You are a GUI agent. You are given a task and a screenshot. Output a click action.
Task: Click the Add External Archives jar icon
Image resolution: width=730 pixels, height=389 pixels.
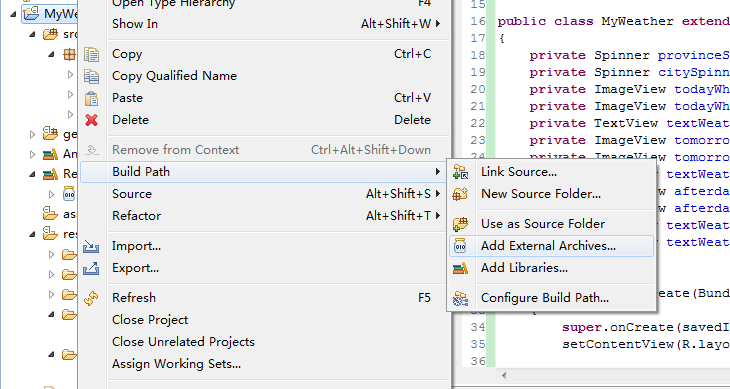tap(460, 246)
